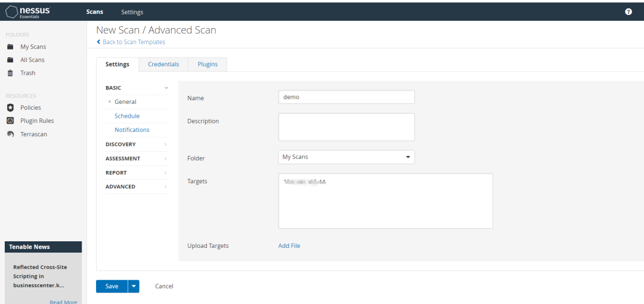
Task: Click the Add File link
Action: coord(289,246)
